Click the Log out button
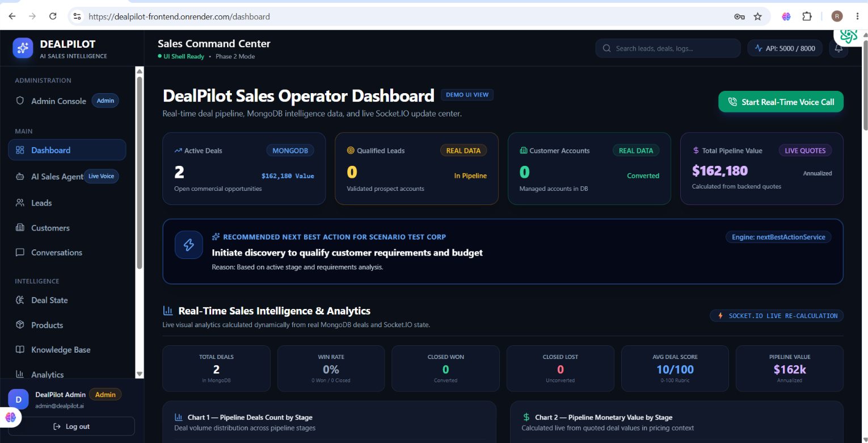The image size is (868, 443). click(71, 427)
